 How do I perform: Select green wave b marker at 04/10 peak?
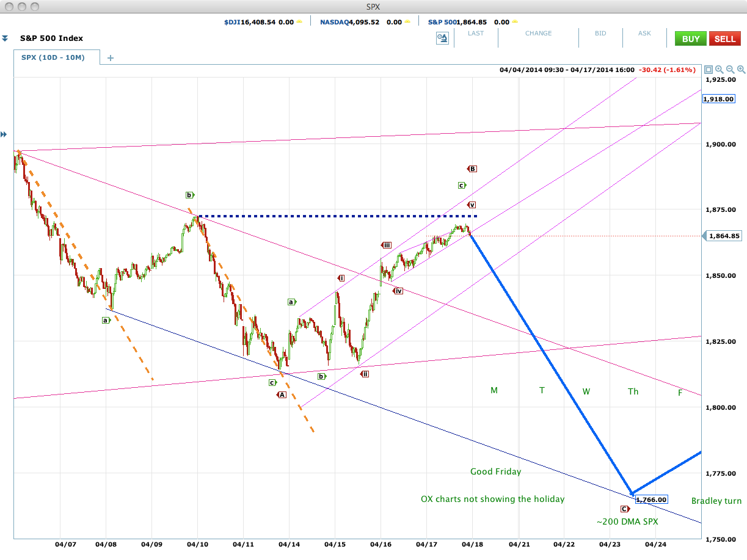point(190,195)
